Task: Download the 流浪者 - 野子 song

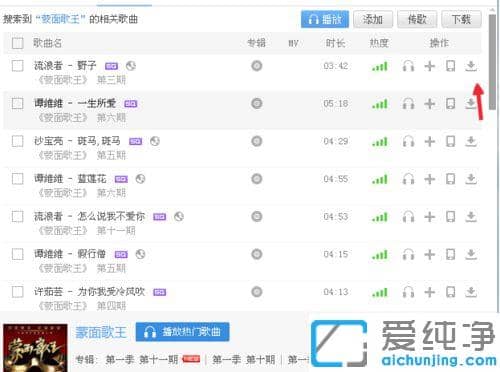Action: pyautogui.click(x=470, y=66)
